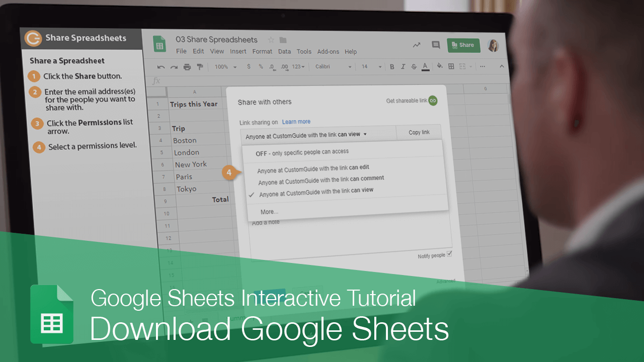Apply currency format using the $ icon
644x362 pixels.
pyautogui.click(x=249, y=66)
